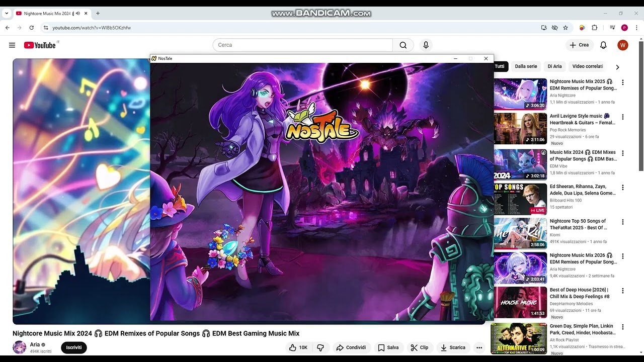This screenshot has height=362, width=644.
Task: Like the video with thumbs up
Action: click(x=298, y=347)
